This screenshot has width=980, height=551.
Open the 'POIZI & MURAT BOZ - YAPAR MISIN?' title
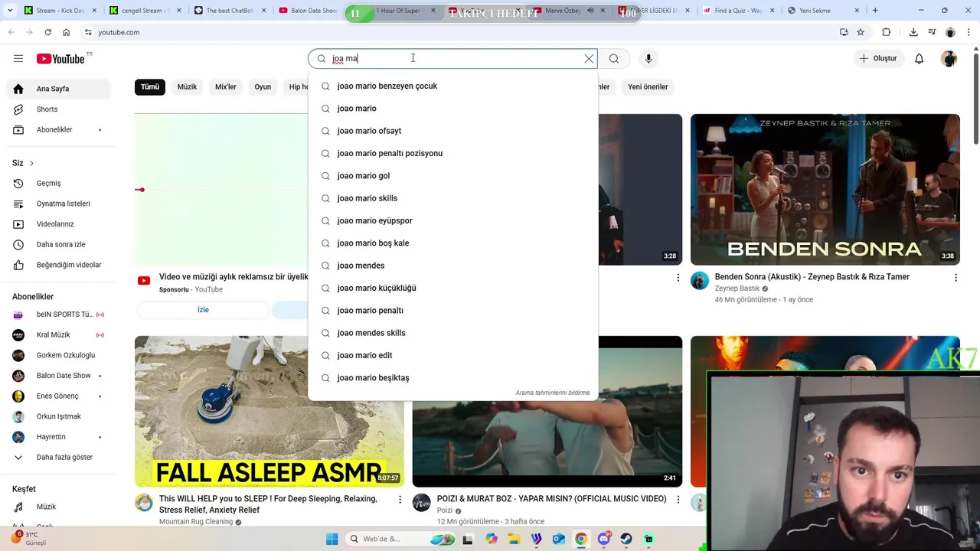[551, 499]
